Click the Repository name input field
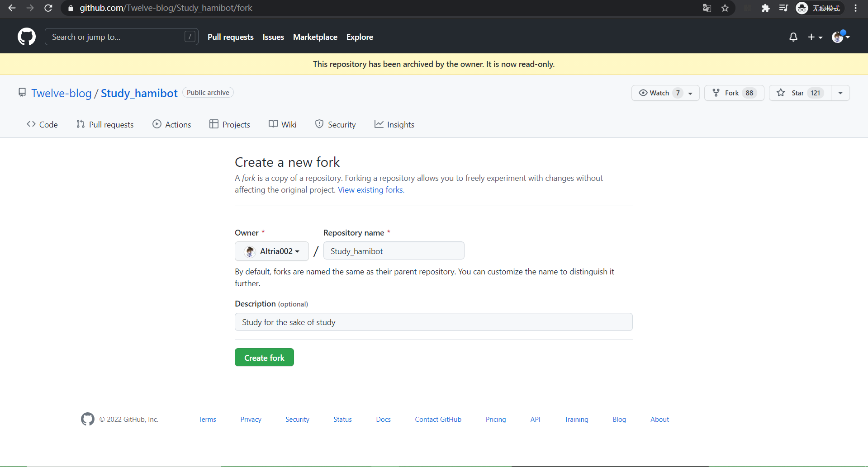The image size is (868, 467). click(x=394, y=250)
